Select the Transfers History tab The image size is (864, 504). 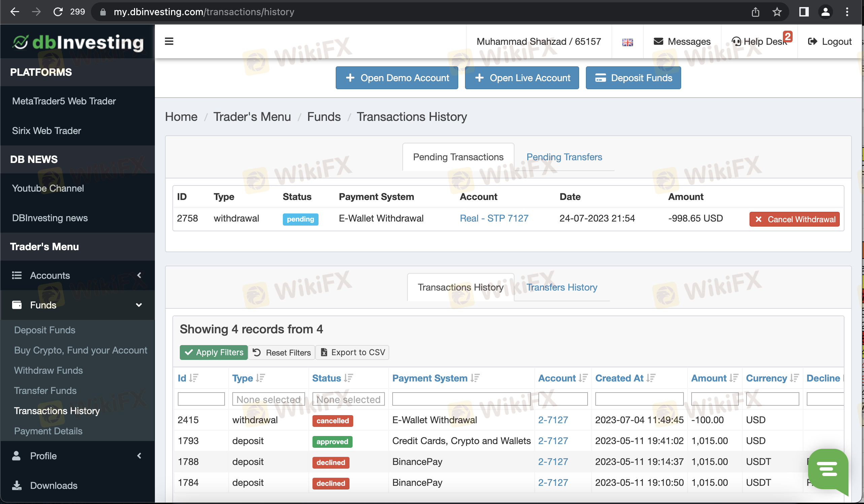coord(562,287)
